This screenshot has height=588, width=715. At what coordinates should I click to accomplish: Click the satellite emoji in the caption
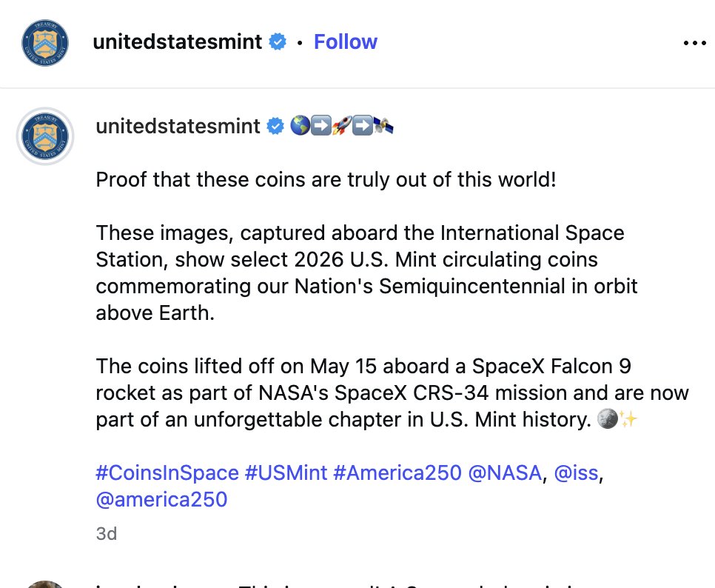(x=383, y=125)
